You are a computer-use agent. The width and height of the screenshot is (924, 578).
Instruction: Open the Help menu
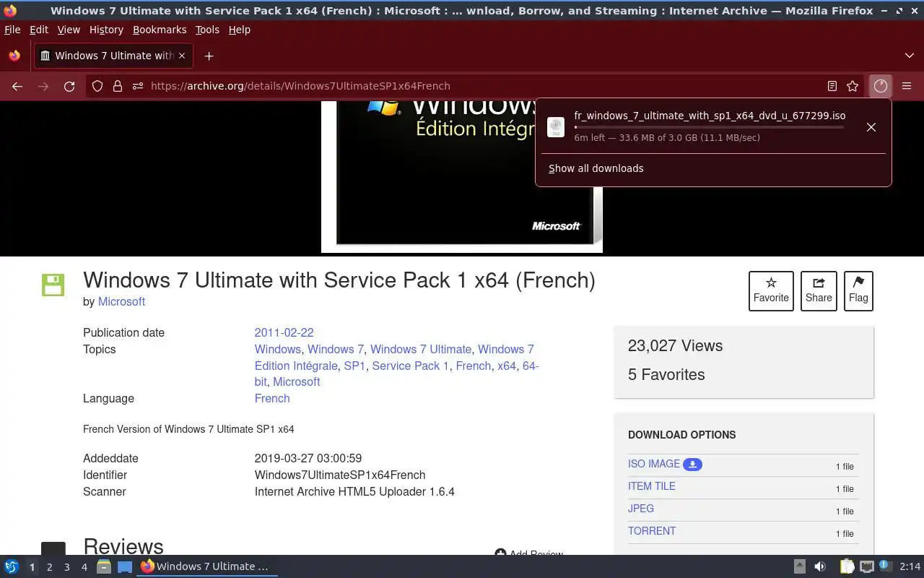click(x=240, y=30)
